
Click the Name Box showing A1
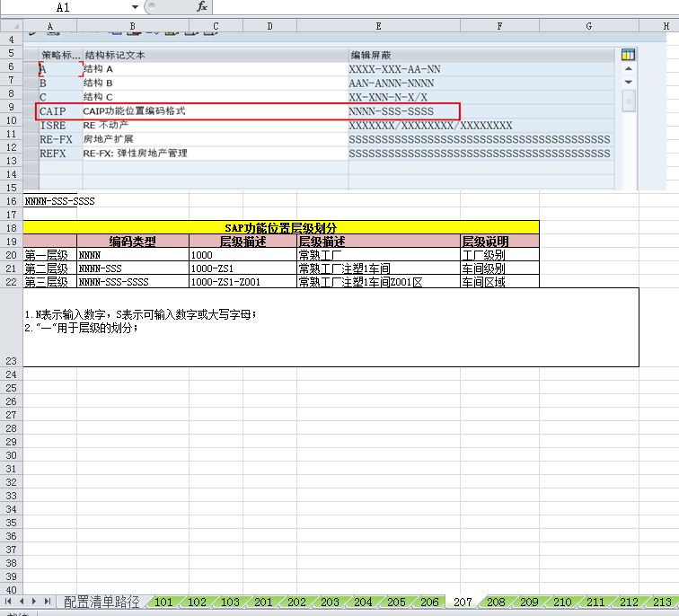click(x=63, y=7)
